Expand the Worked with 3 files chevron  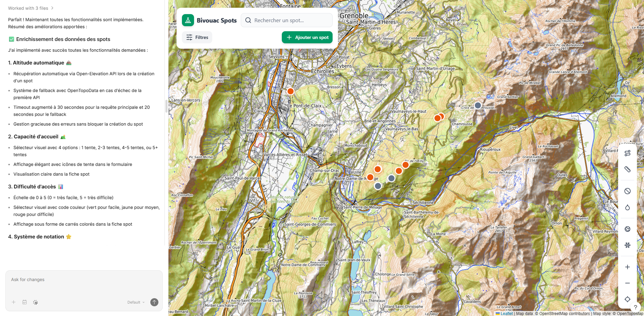pyautogui.click(x=52, y=8)
